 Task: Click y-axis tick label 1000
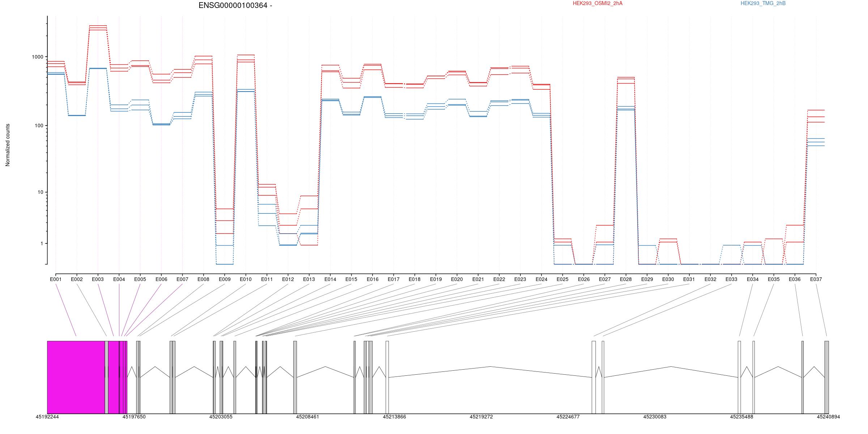38,57
